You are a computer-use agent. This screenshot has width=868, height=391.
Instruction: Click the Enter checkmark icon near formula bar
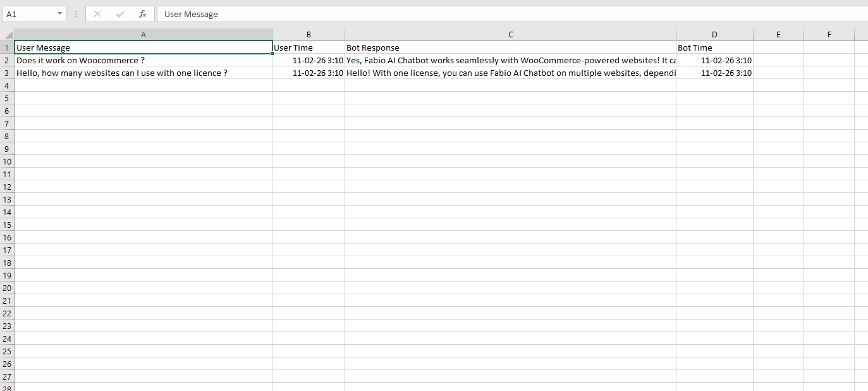(119, 13)
